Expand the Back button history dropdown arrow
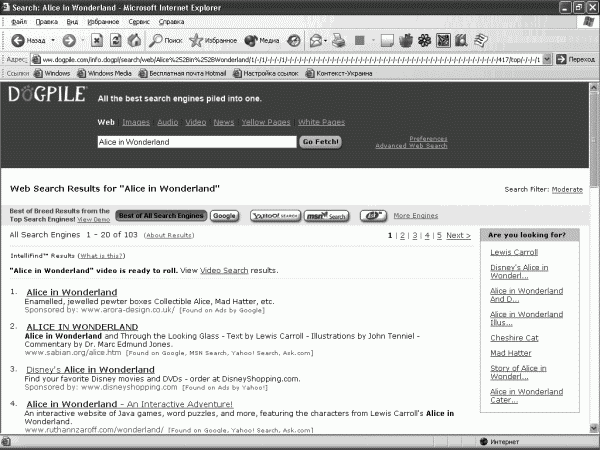This screenshot has width=600, height=450. click(x=53, y=40)
